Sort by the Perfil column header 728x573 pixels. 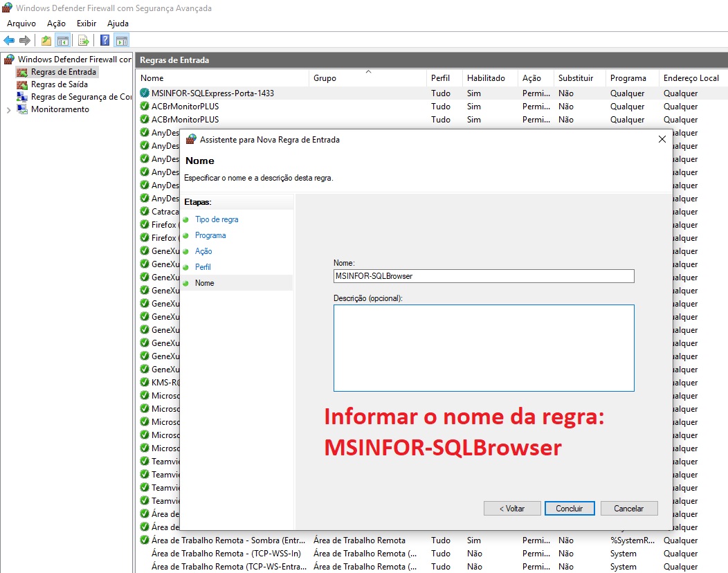click(x=444, y=78)
